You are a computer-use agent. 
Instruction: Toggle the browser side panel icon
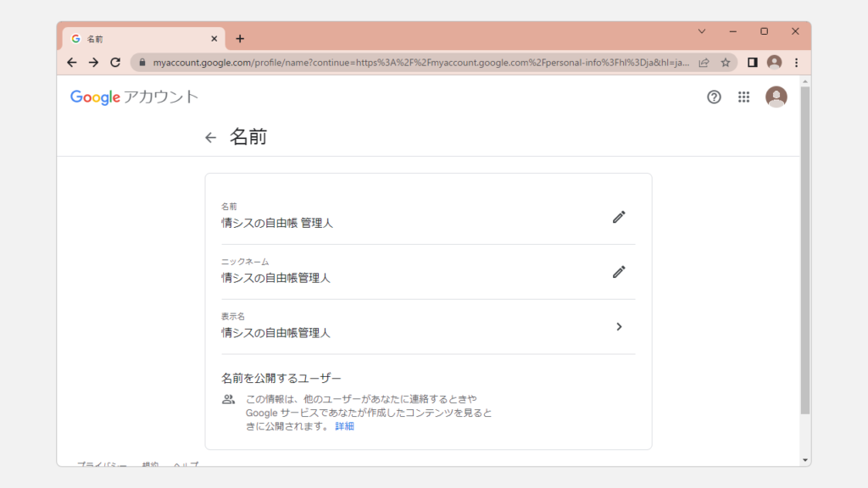coord(752,62)
